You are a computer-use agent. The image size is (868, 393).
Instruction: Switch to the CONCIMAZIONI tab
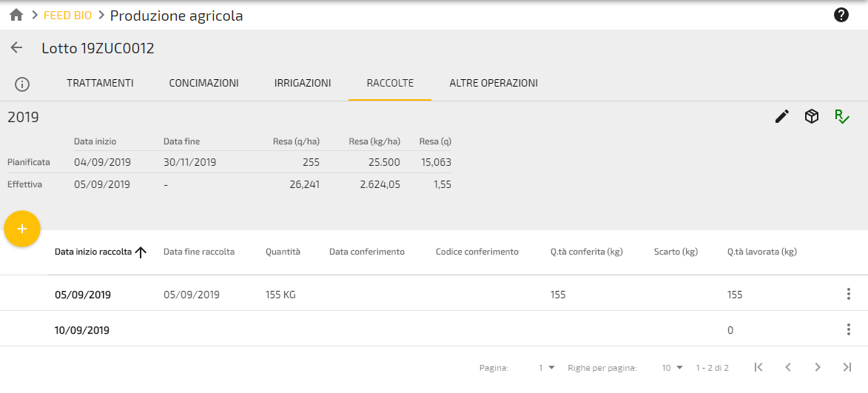203,84
